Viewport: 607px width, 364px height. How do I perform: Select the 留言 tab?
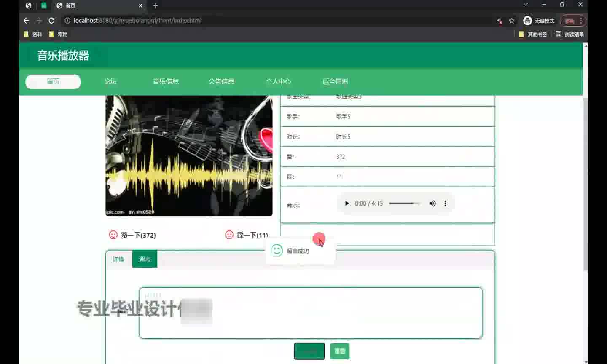(145, 259)
